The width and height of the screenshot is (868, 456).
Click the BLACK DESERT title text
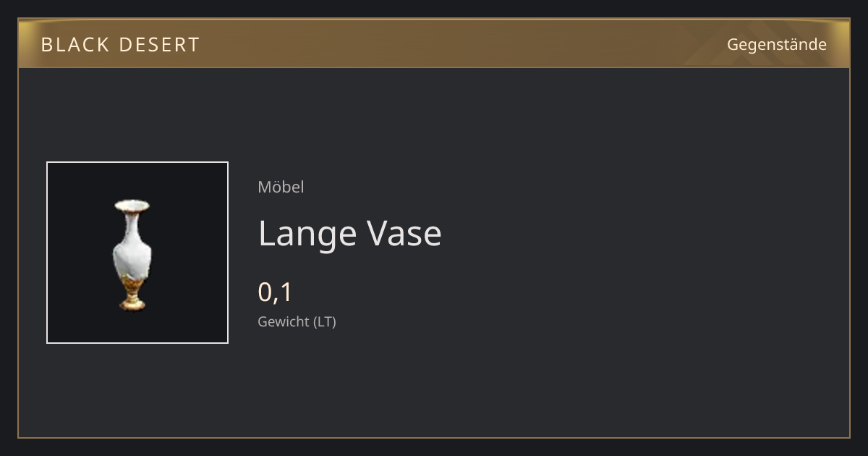pos(120,45)
